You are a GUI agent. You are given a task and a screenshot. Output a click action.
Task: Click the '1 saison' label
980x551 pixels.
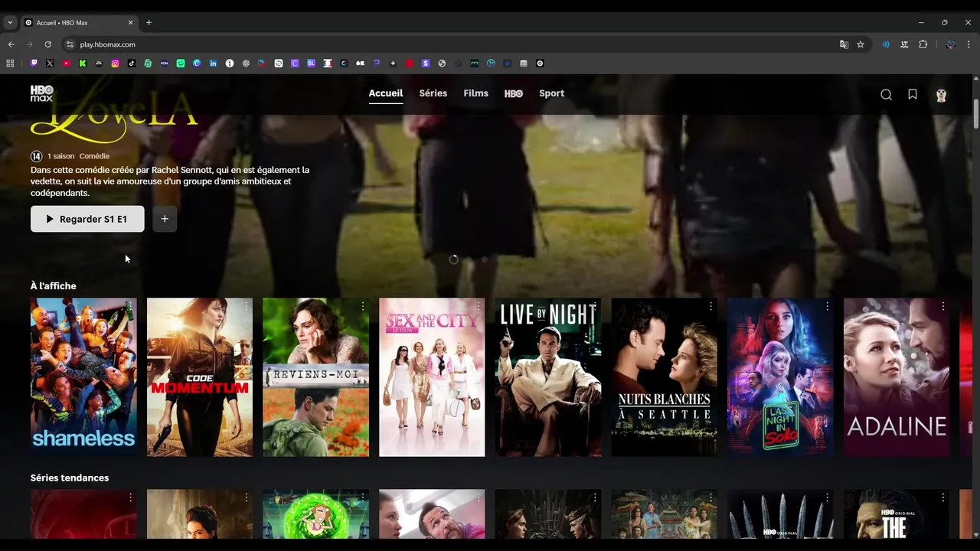click(60, 156)
